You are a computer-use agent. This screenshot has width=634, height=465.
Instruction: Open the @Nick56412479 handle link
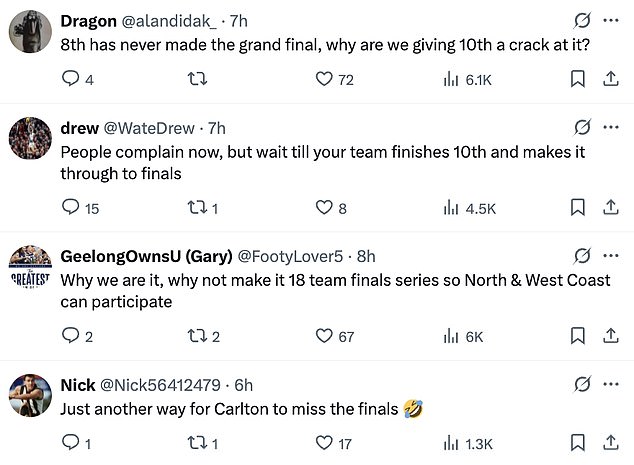click(162, 384)
